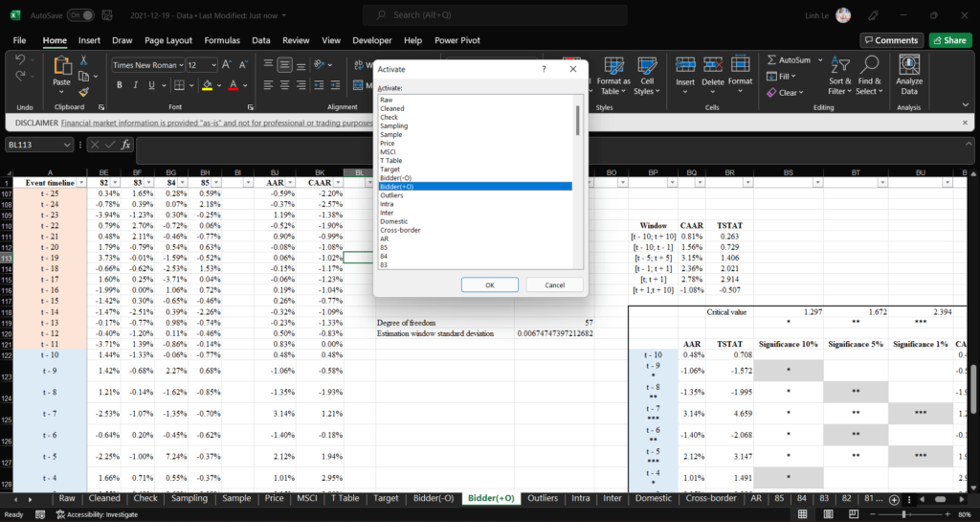Open the Comments pane button
Screen dimensions: 980x522
coord(892,40)
